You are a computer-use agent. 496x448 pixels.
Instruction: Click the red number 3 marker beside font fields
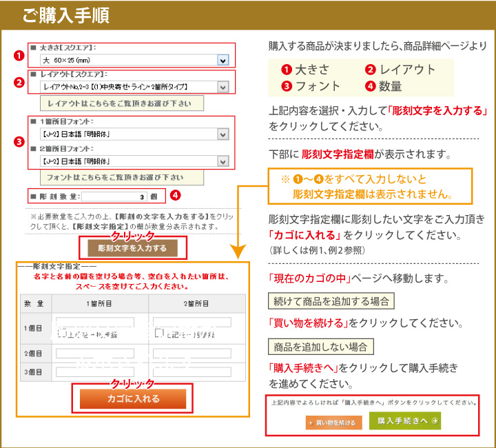[x=19, y=143]
